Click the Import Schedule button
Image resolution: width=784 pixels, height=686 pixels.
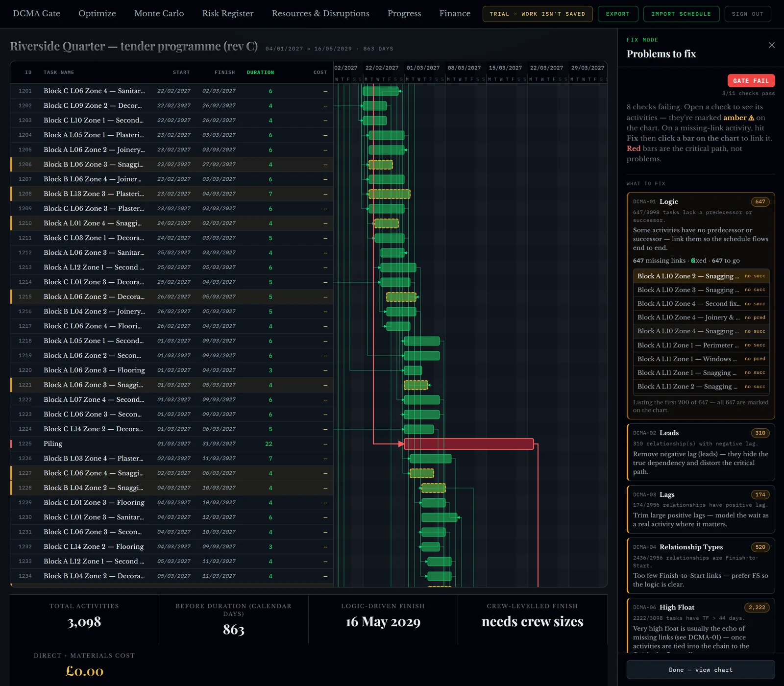coord(681,14)
